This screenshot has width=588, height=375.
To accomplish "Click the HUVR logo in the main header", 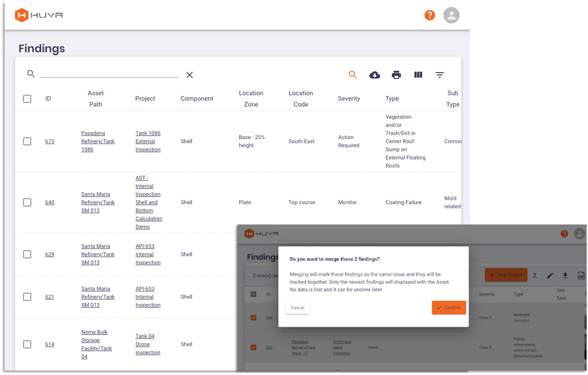I will click(39, 15).
